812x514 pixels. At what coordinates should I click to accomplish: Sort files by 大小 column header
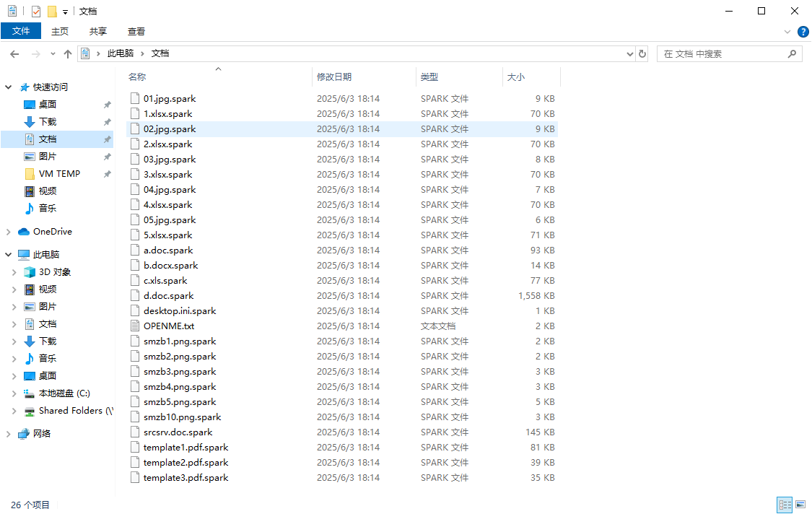click(x=516, y=77)
